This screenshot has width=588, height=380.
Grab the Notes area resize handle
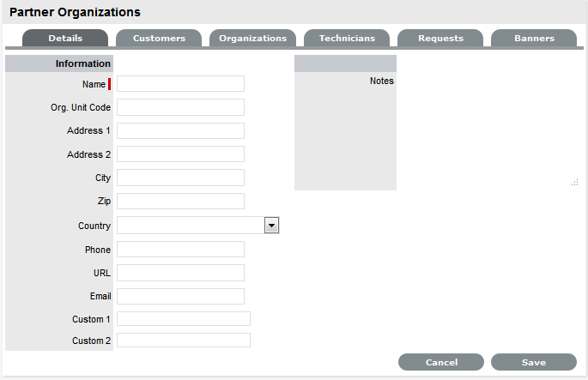pos(574,183)
